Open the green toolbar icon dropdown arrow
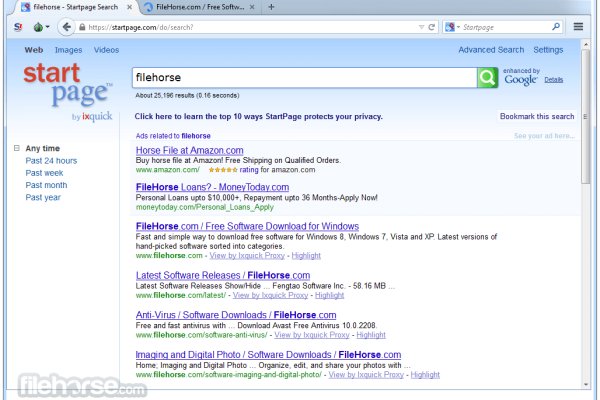The image size is (600, 400). [46, 27]
